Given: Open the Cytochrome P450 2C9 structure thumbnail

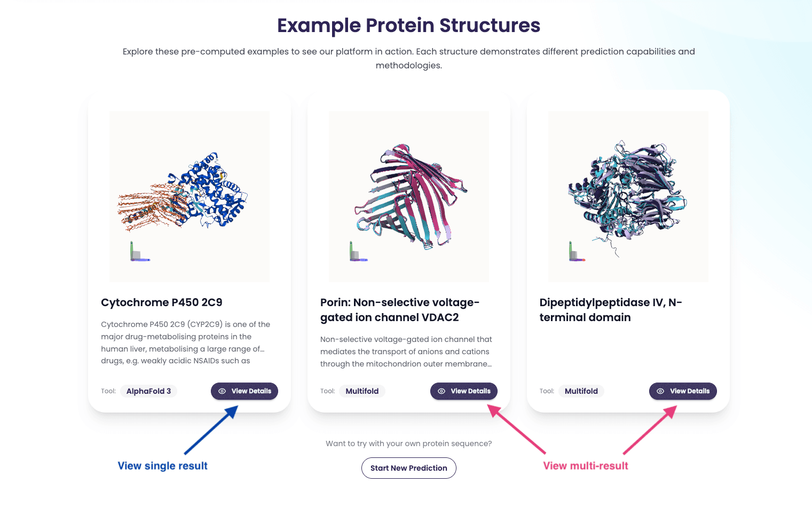Looking at the screenshot, I should tap(190, 196).
